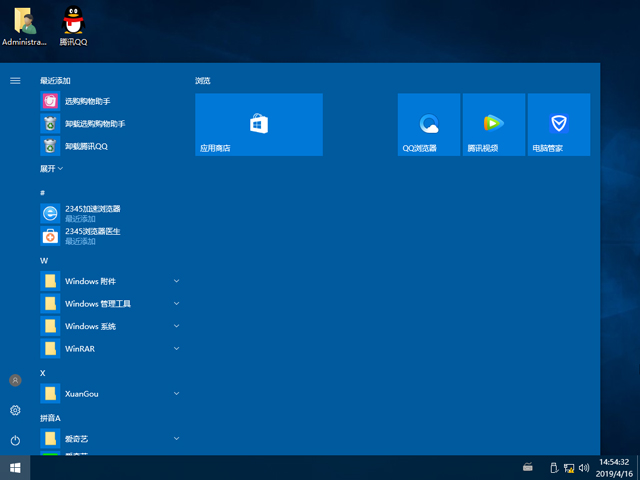Viewport: 640px width, 480px height.
Task: Click the X section letter header
Action: click(43, 373)
